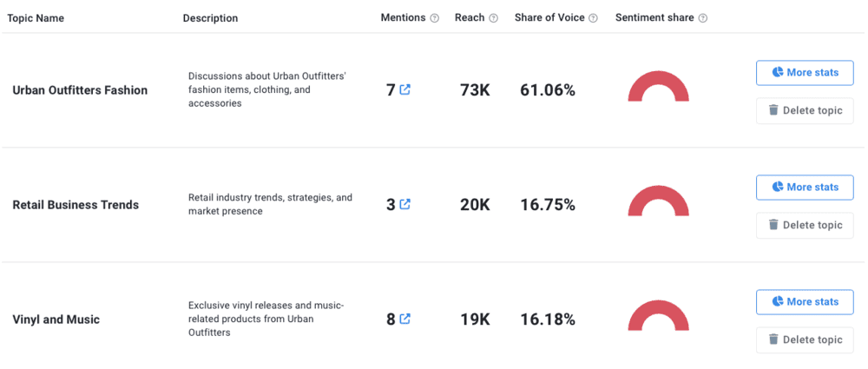This screenshot has height=369, width=868.
Task: Select the Description column header
Action: coord(210,18)
